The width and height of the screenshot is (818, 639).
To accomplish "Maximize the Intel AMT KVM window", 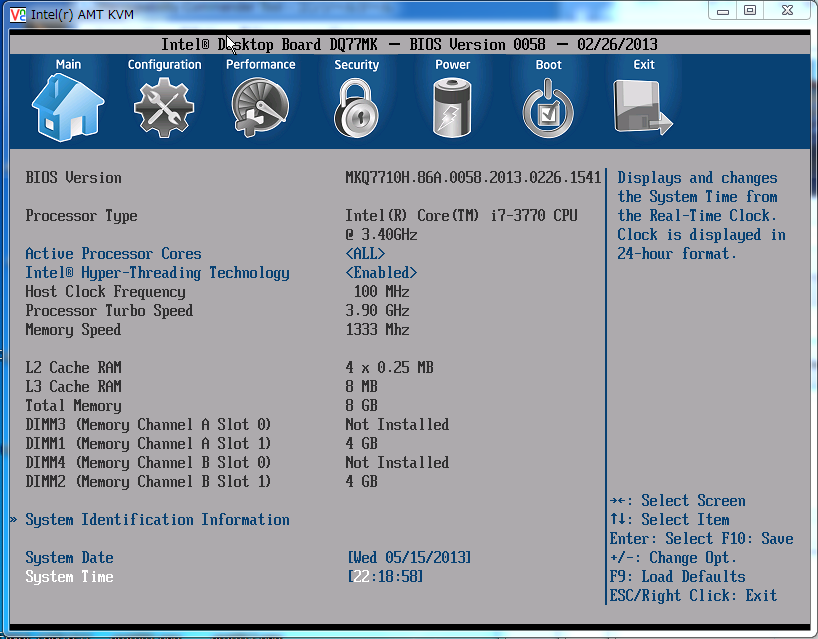I will click(749, 11).
